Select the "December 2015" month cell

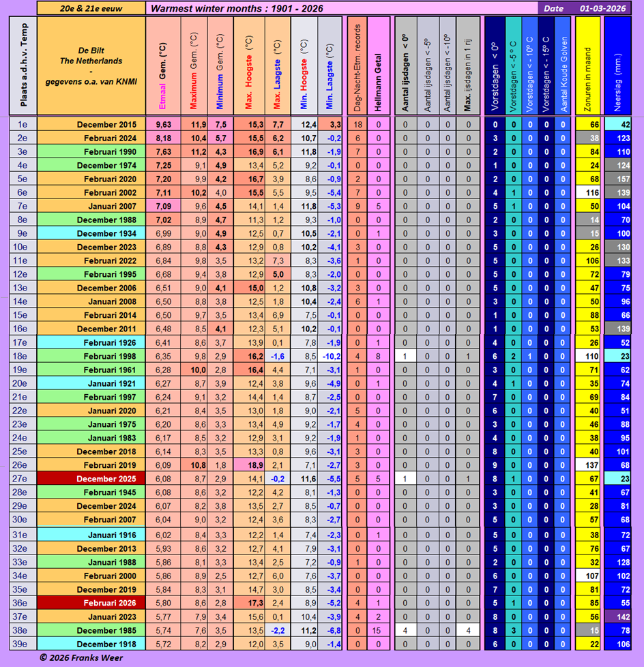coord(91,124)
